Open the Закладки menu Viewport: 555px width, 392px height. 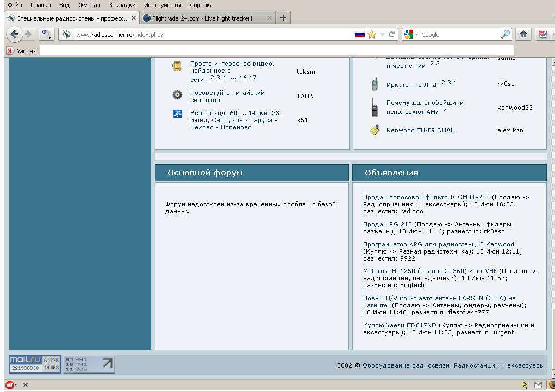[x=122, y=5]
